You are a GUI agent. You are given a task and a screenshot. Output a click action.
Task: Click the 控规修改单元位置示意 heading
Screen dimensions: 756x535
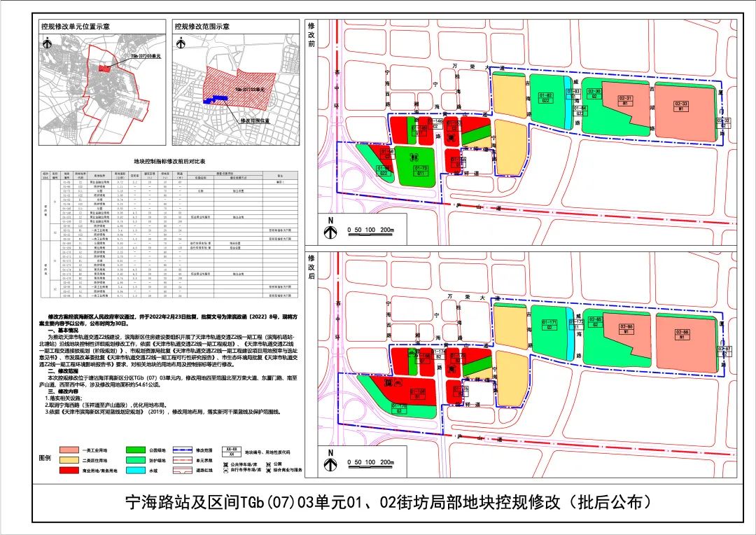point(75,27)
